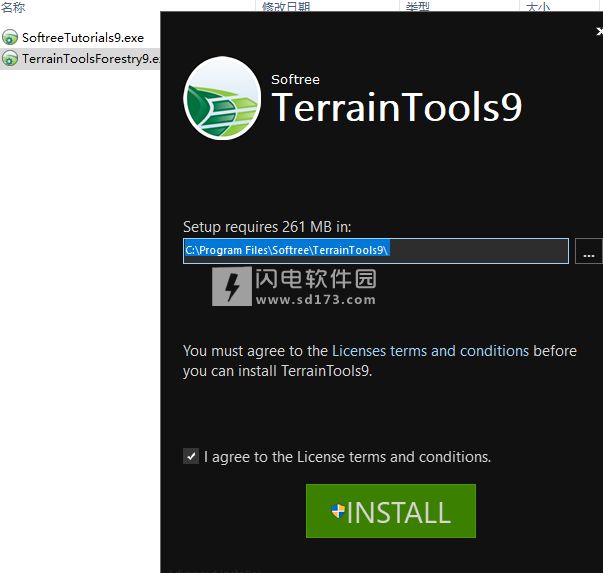
Task: Click the green INSTALL button
Action: coord(391,511)
